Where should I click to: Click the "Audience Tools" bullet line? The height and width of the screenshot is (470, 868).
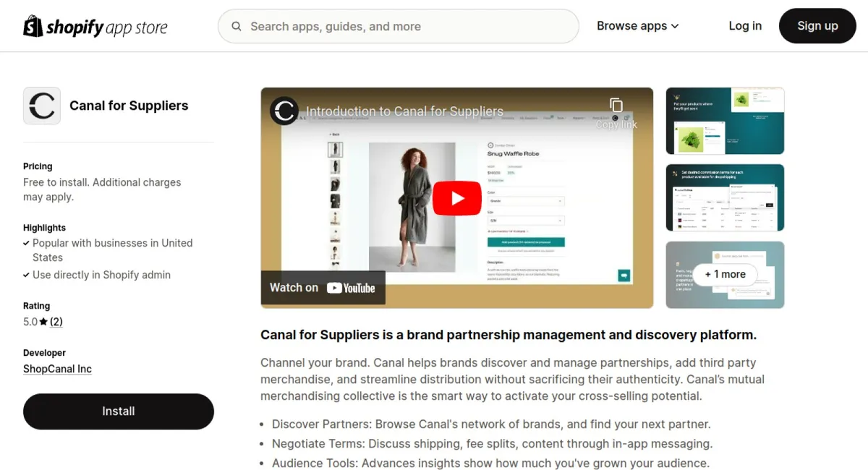click(x=490, y=463)
